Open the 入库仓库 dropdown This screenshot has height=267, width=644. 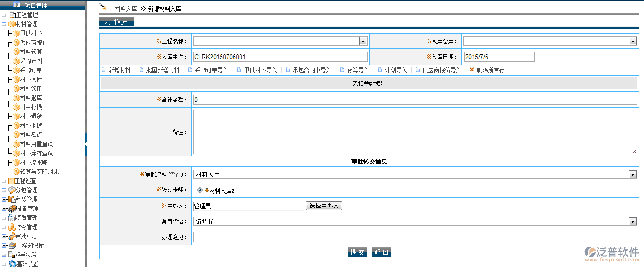click(x=632, y=42)
